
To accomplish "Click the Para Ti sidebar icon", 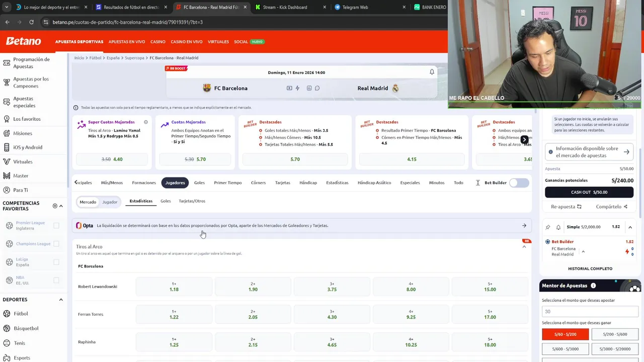I will (x=7, y=190).
